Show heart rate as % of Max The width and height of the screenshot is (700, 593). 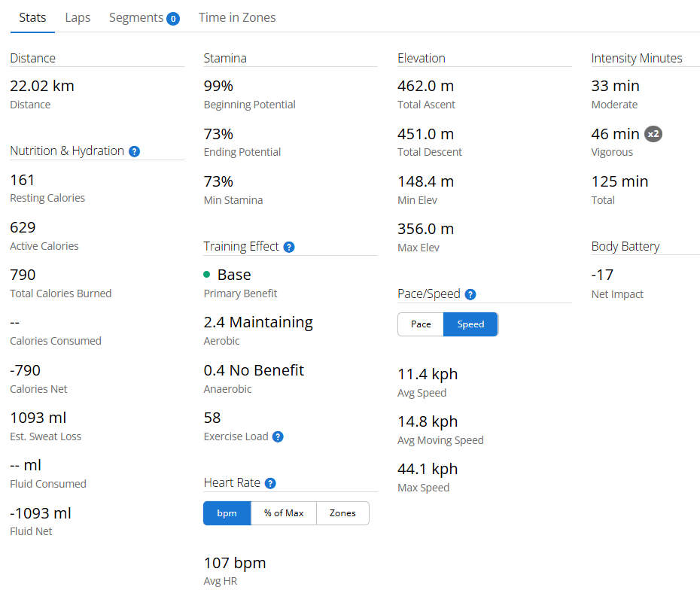click(x=284, y=513)
